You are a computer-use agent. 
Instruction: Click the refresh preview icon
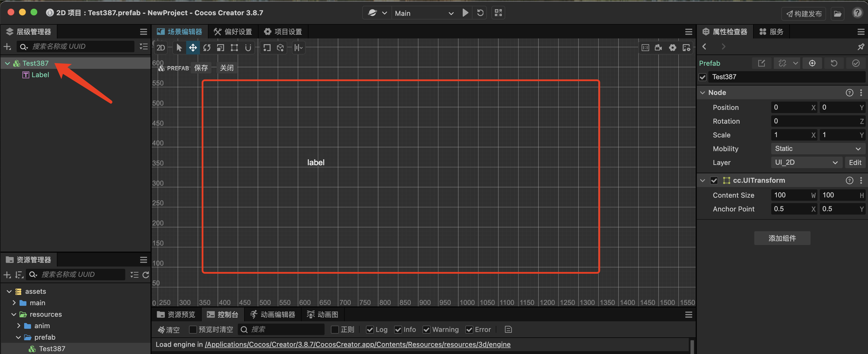[x=480, y=13]
